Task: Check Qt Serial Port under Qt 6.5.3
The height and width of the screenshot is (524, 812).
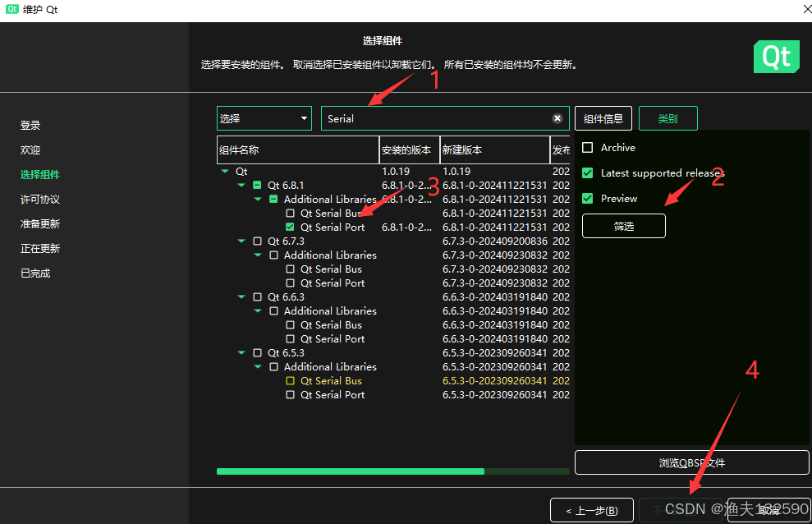Action: (290, 394)
